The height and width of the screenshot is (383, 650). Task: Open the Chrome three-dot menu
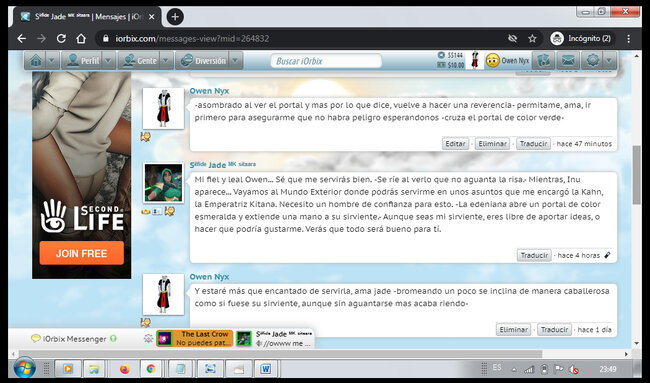[629, 39]
